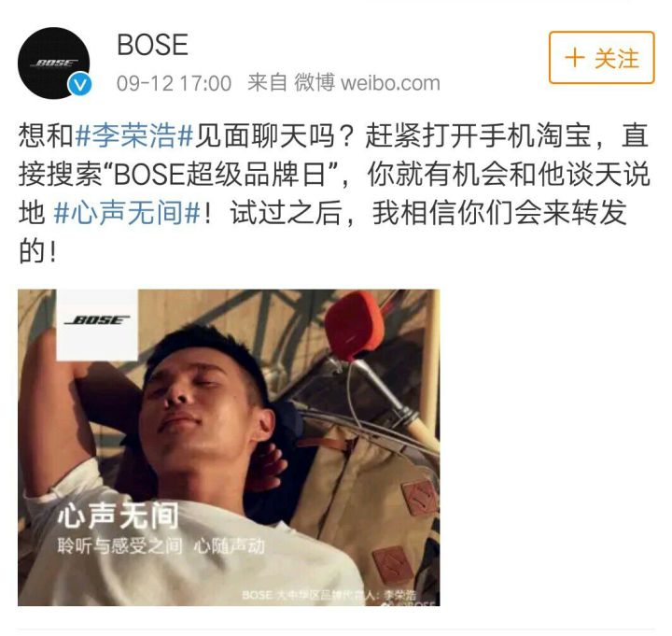The image size is (672, 636).
Task: Click the Weibo watermark at the image corner
Action: (x=410, y=603)
